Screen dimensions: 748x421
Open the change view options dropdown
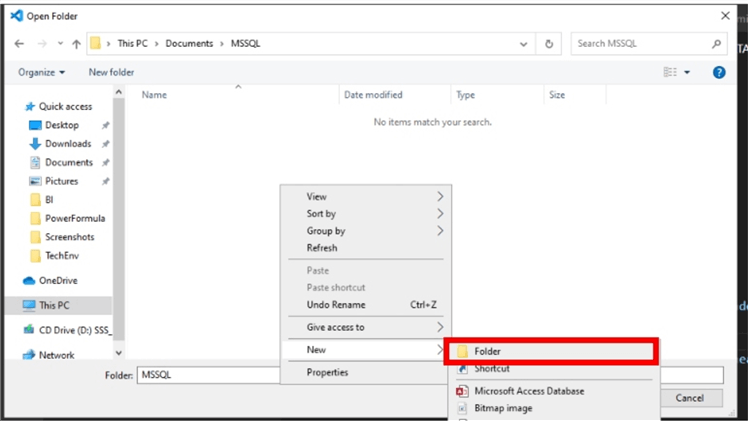pos(687,72)
